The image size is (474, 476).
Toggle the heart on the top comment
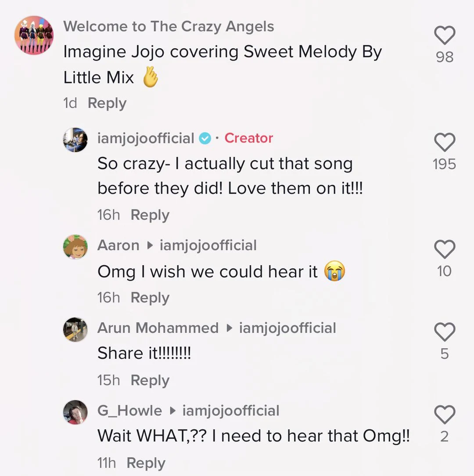tap(445, 35)
